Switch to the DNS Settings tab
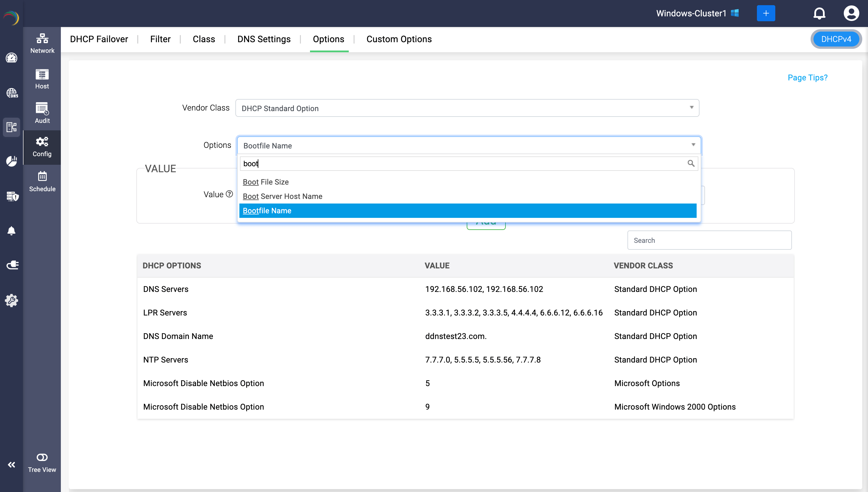 click(263, 39)
